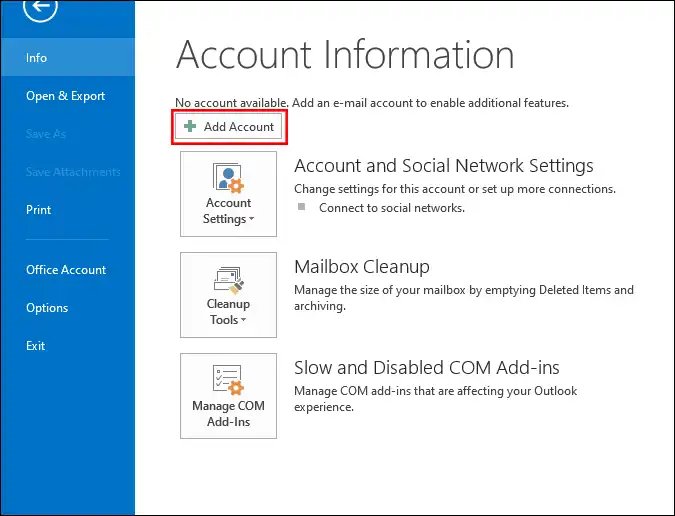Click the Manage COM Add-Ins checklist icon
675x516 pixels.
[228, 380]
